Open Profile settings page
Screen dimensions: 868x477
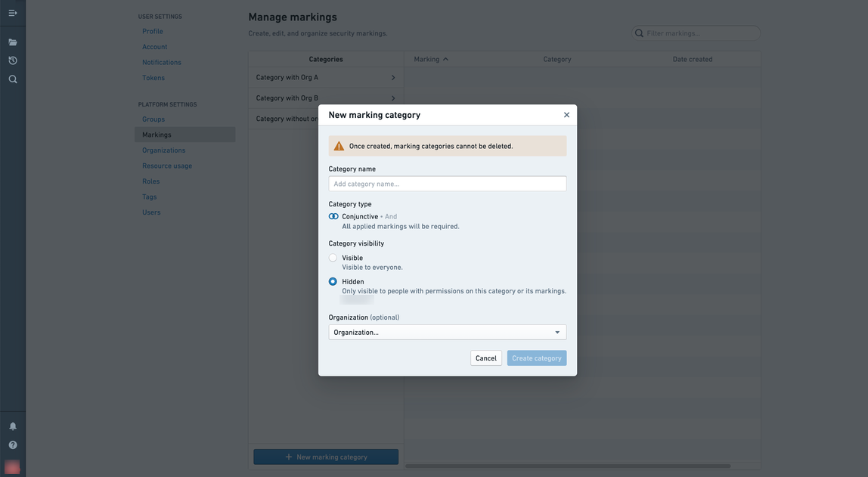152,31
